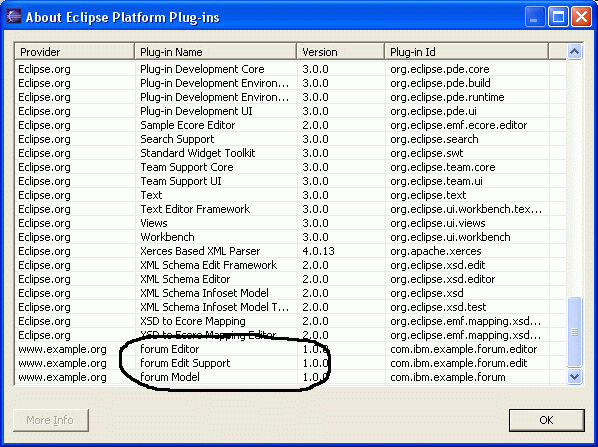
Task: Click the org.apache.xerces plug-in id
Action: [436, 251]
